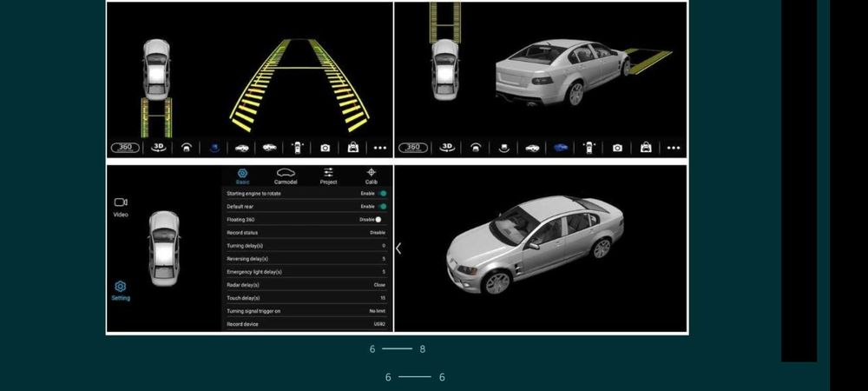
Task: Open the Video section in the sidebar
Action: (x=121, y=207)
